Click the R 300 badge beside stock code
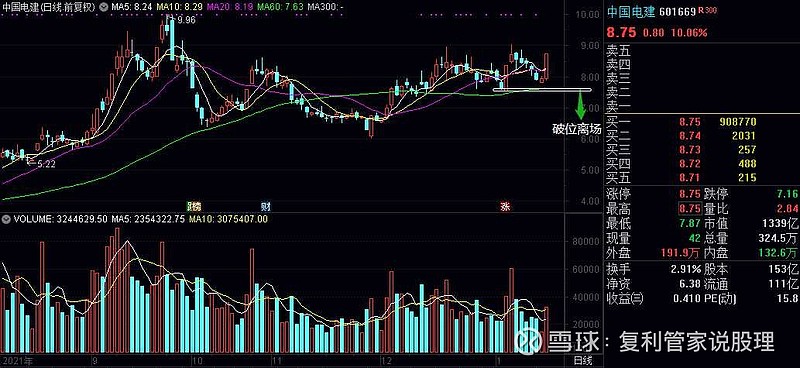This screenshot has width=800, height=368. point(707,10)
